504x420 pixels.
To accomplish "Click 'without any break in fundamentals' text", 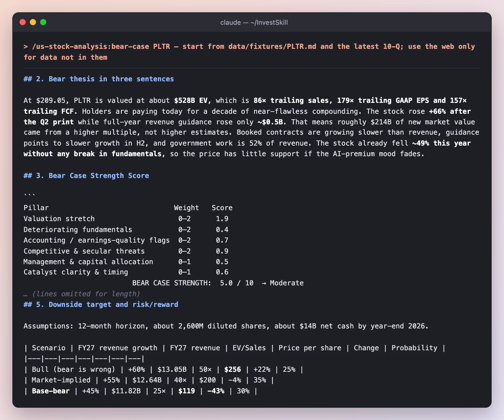I will click(93, 154).
